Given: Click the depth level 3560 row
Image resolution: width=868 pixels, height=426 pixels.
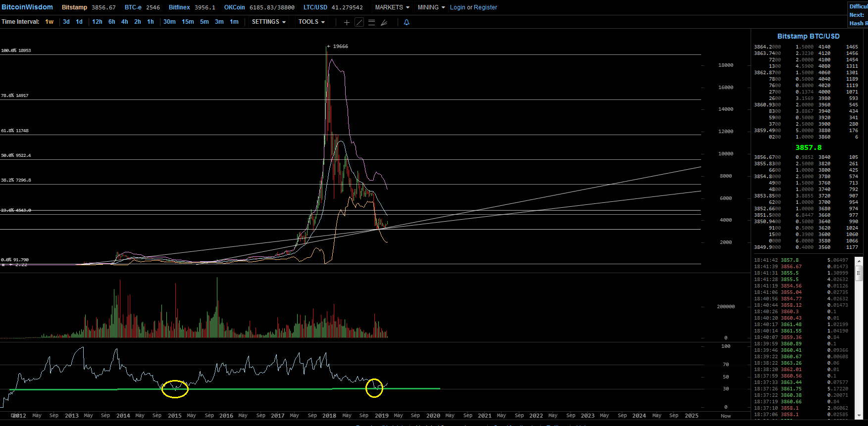Looking at the screenshot, I should (x=838, y=247).
